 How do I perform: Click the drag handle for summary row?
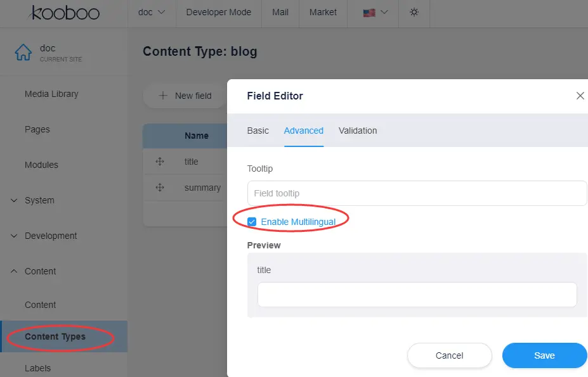click(160, 188)
